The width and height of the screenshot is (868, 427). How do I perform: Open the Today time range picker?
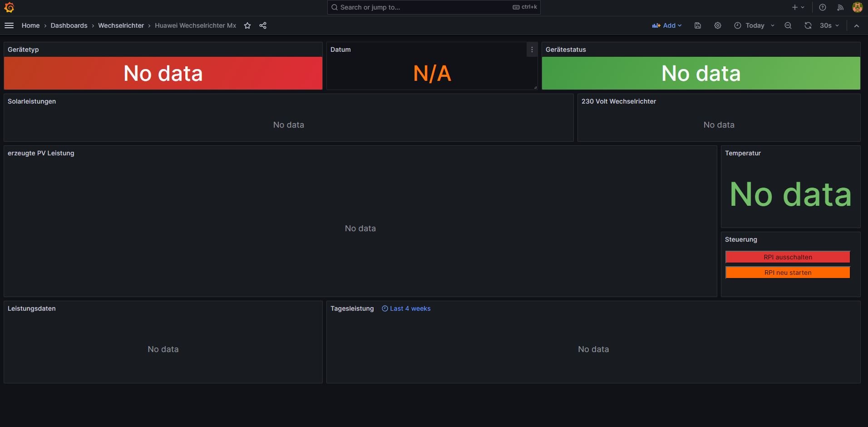pos(755,25)
